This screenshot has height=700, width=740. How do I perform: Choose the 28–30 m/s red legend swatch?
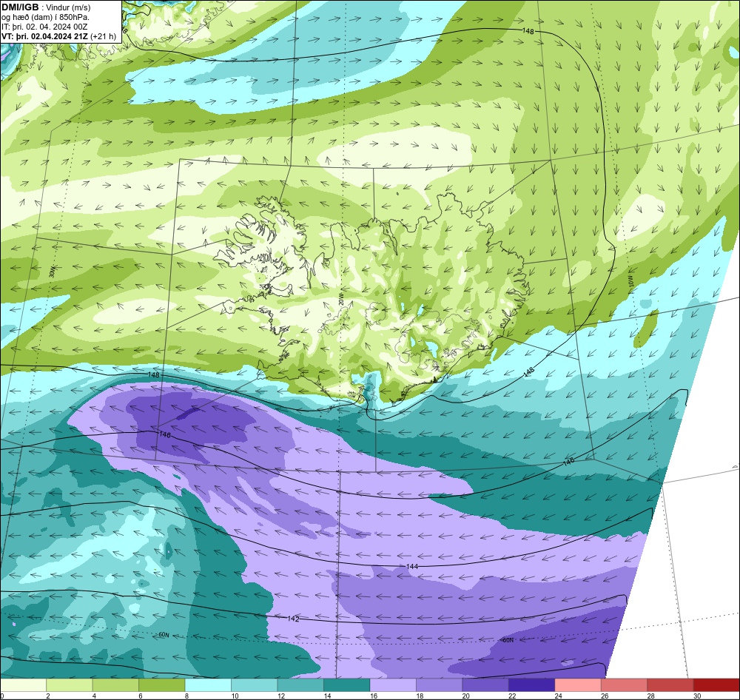coord(670,685)
